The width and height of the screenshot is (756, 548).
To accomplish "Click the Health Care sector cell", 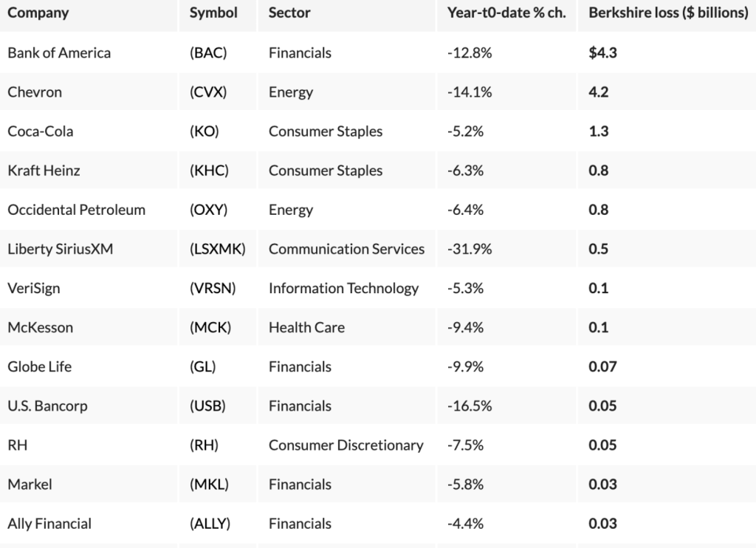I will pos(306,327).
